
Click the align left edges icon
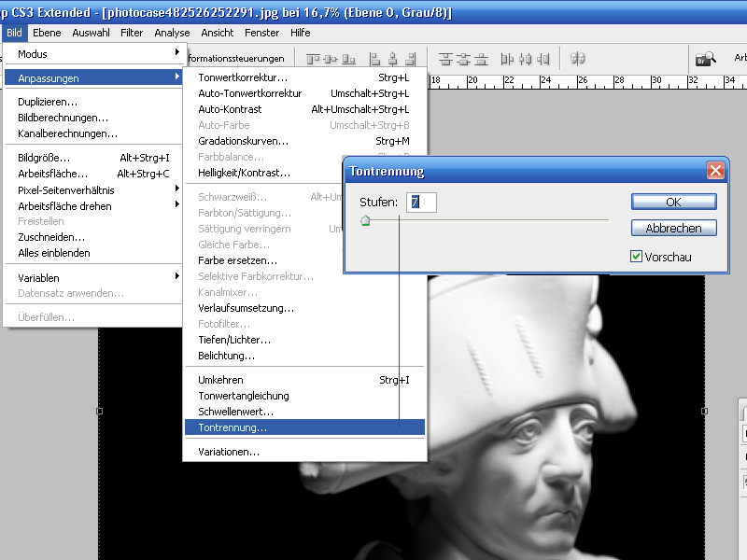point(375,59)
